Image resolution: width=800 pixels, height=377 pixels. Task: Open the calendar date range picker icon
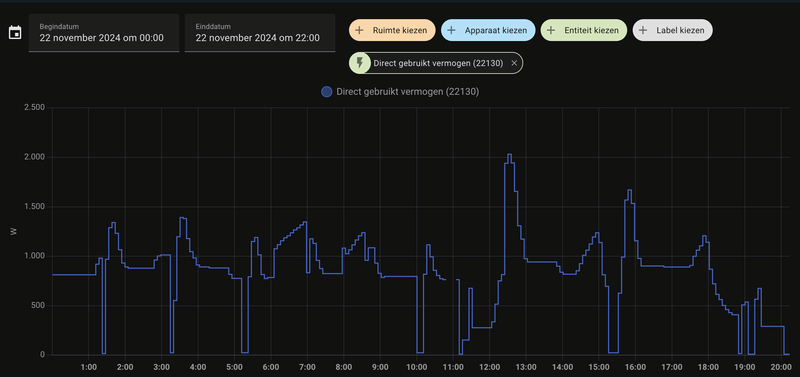[15, 33]
